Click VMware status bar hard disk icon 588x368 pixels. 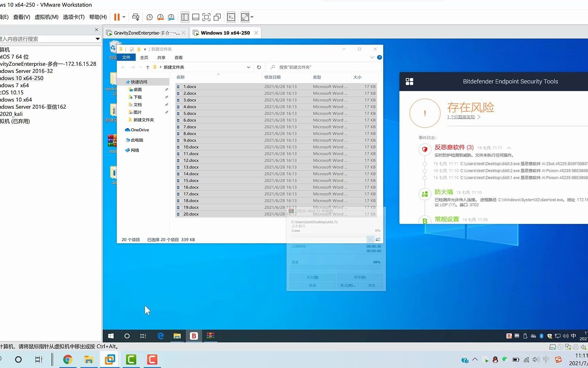point(552,347)
